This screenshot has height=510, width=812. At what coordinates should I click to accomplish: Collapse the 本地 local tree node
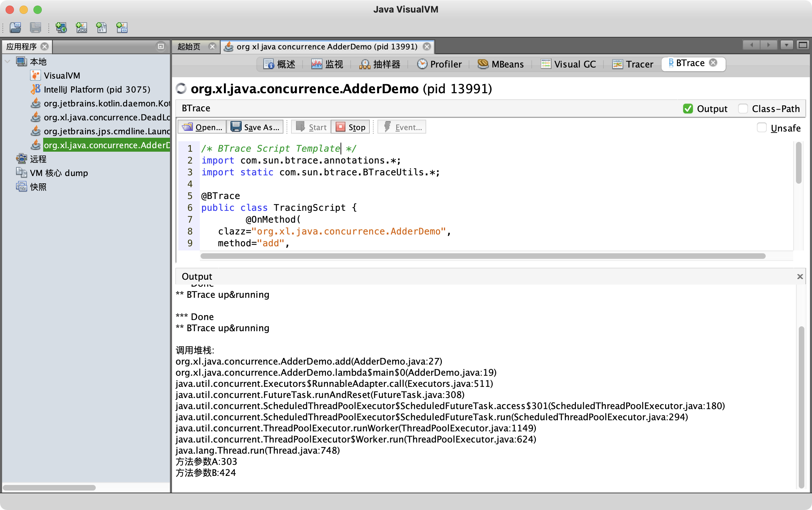click(7, 62)
